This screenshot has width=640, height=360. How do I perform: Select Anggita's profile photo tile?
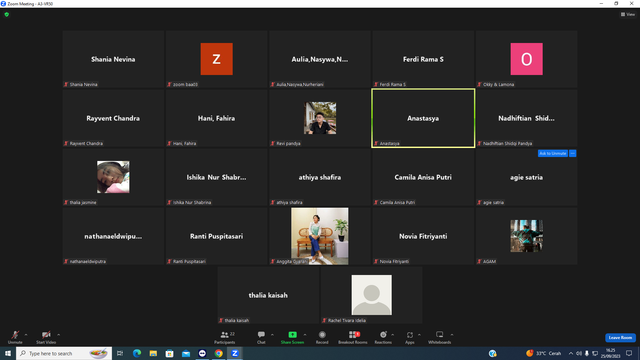pyautogui.click(x=320, y=236)
